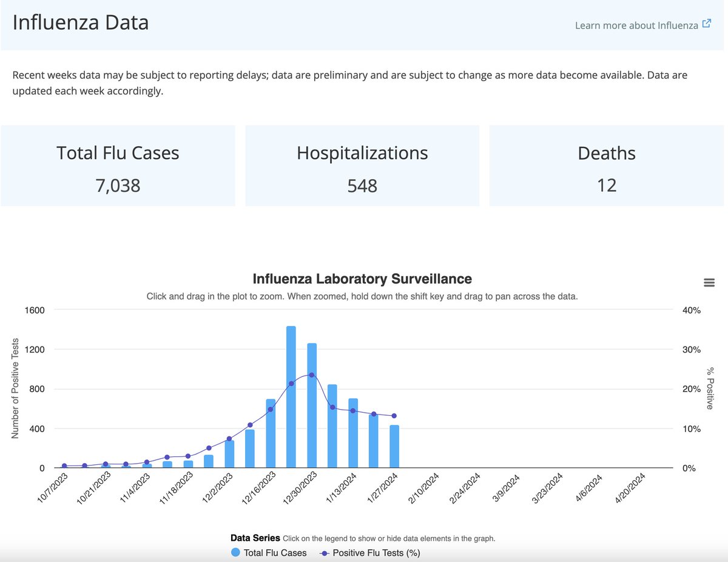Click the blue circle marker in the legend
728x562 pixels.
point(235,553)
